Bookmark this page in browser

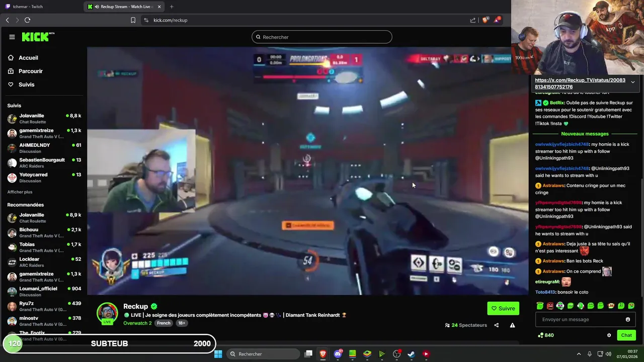(133, 20)
